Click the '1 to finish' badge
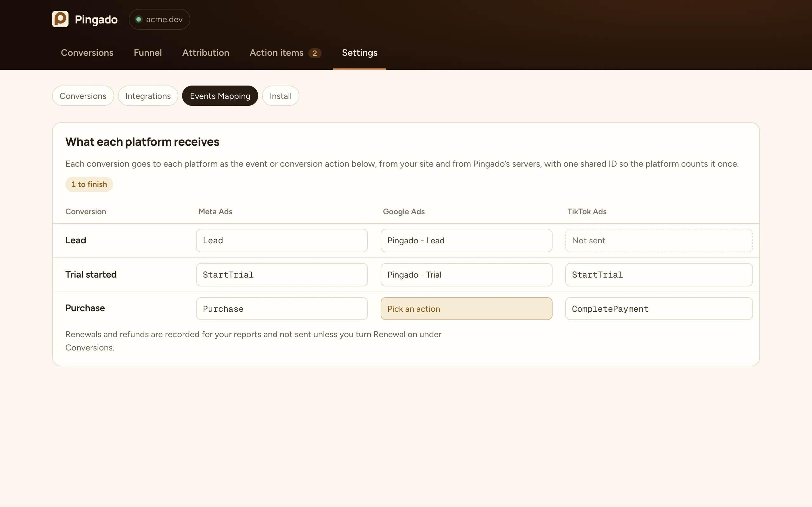 point(89,184)
